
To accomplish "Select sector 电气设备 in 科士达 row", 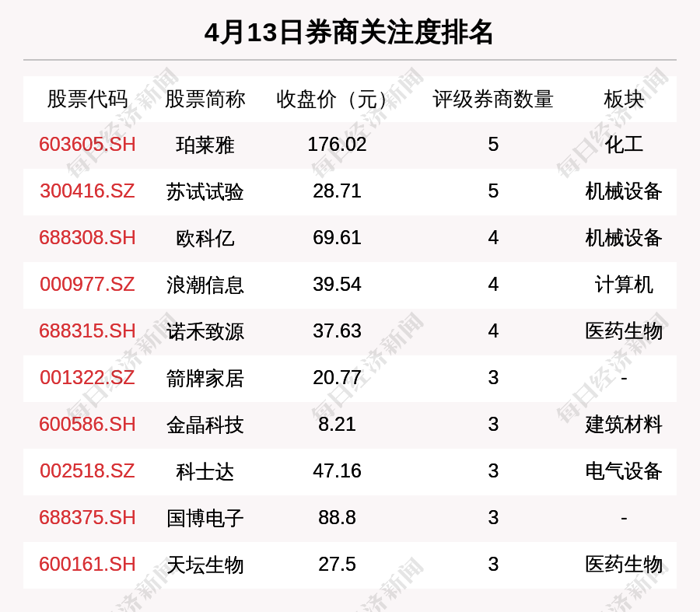I will click(624, 471).
